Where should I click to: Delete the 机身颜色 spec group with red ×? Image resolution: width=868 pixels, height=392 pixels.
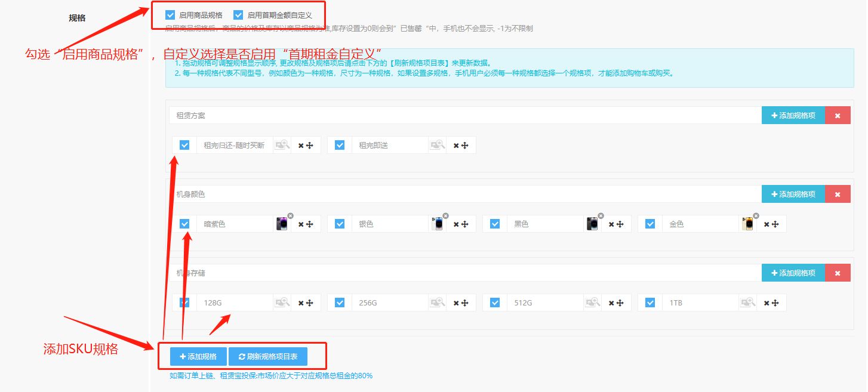(838, 194)
